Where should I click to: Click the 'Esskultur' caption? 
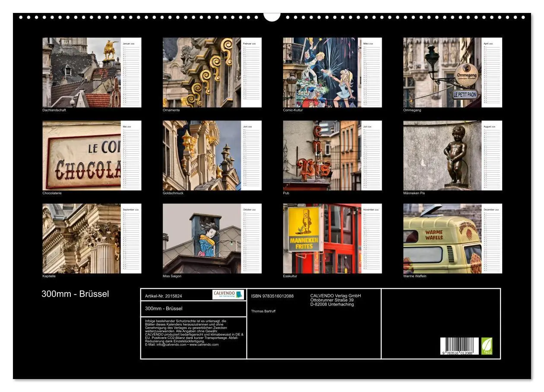tap(290, 276)
